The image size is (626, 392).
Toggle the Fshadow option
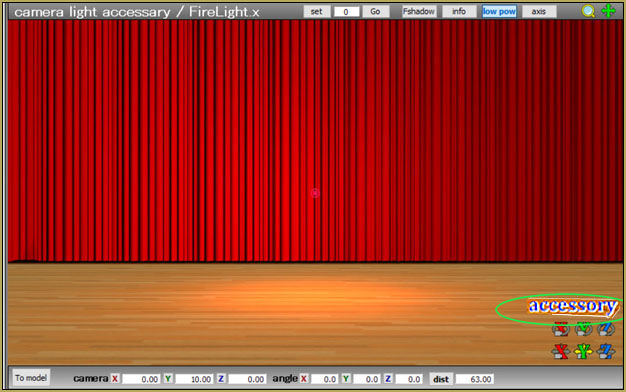click(419, 12)
